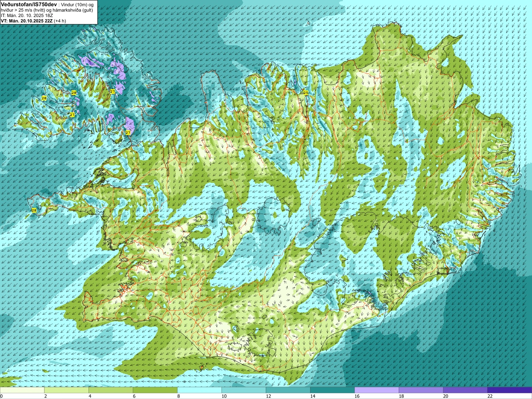Click the legend scale label '2'

coord(45,396)
